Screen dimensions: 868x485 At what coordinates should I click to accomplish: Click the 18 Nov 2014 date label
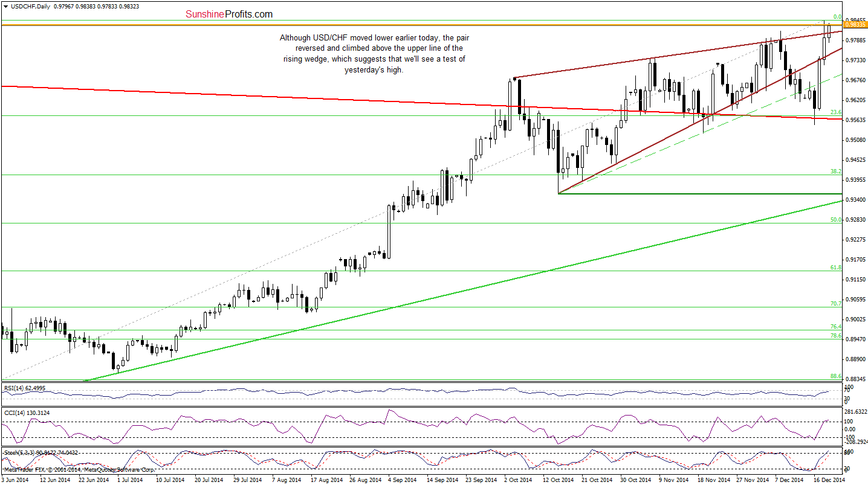[714, 480]
